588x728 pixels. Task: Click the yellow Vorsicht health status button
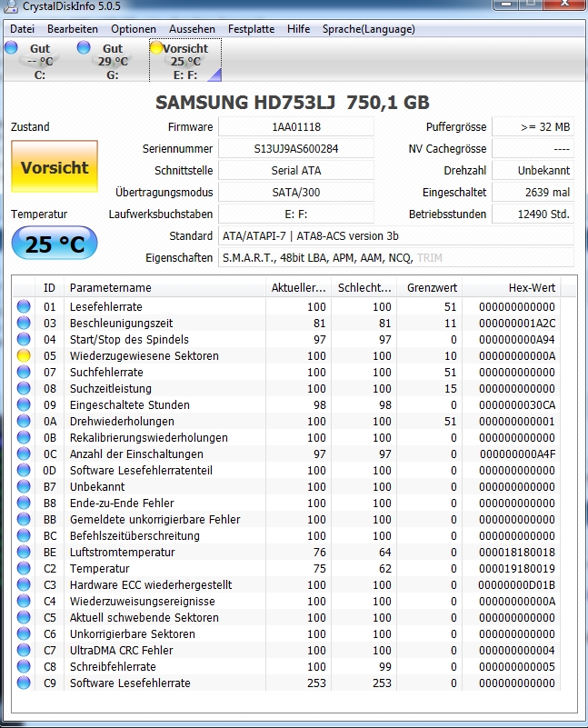[55, 166]
